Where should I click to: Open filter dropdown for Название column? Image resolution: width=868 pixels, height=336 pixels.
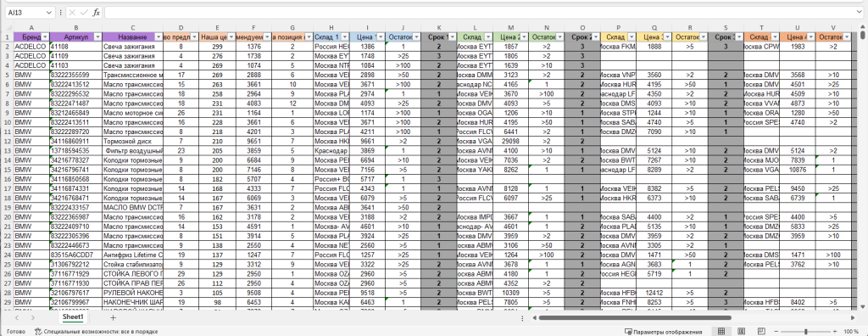coord(159,36)
